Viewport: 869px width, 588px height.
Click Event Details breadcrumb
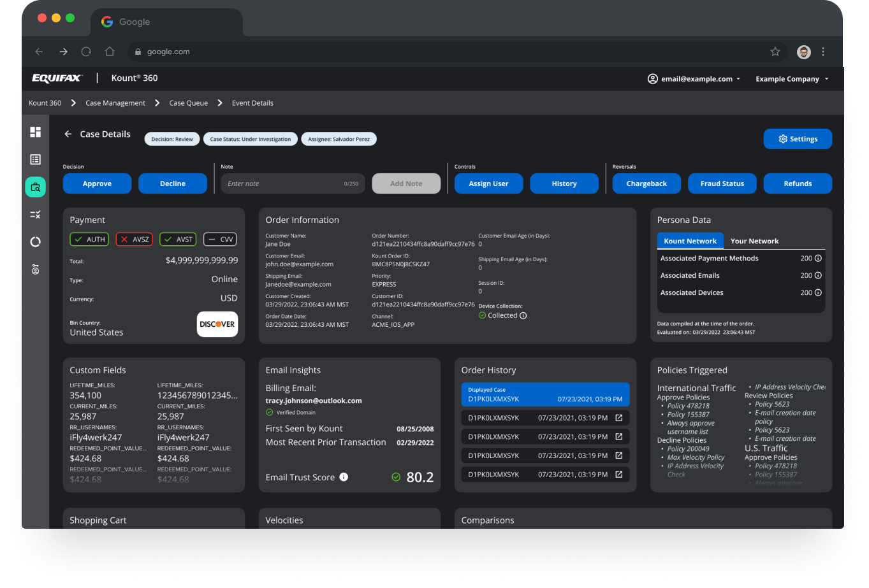pyautogui.click(x=252, y=103)
